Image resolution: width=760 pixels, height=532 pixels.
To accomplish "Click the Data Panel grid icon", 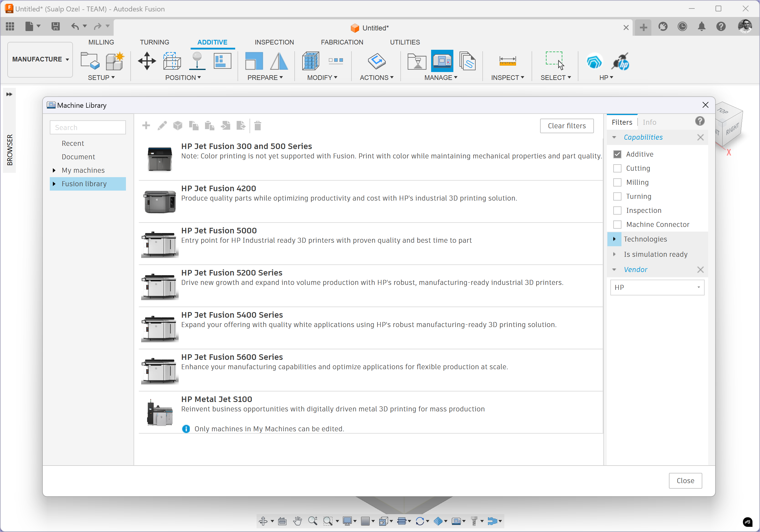I will [x=10, y=26].
